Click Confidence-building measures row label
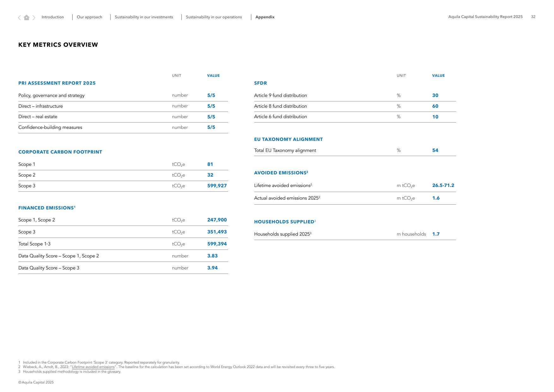The width and height of the screenshot is (554, 392). (x=50, y=127)
